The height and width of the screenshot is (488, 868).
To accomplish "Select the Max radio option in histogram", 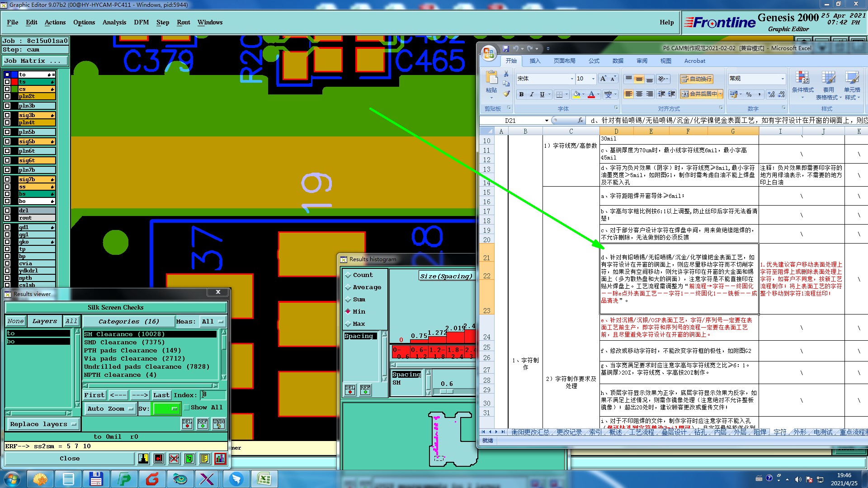I will pos(348,324).
